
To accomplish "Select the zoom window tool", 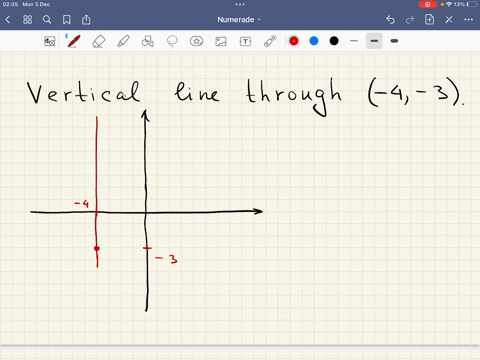I will coord(50,41).
